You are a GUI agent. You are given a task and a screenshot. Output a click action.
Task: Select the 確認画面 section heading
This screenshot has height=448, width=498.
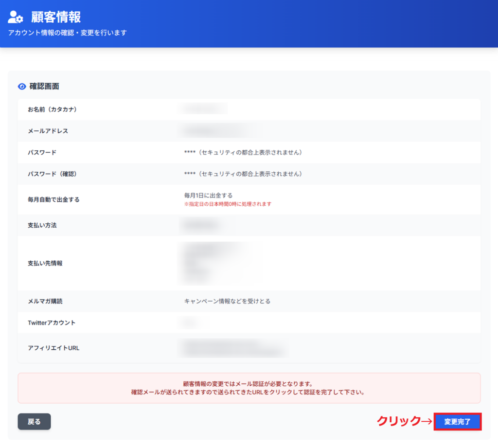click(x=44, y=86)
